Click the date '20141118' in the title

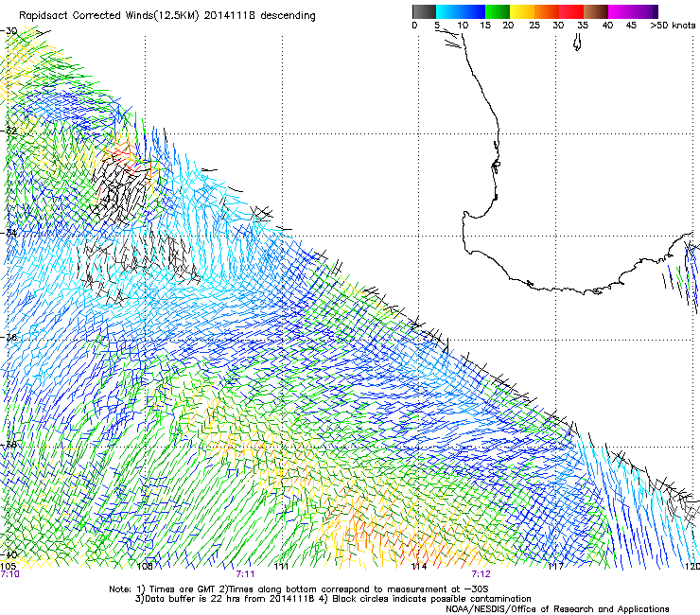coord(230,16)
